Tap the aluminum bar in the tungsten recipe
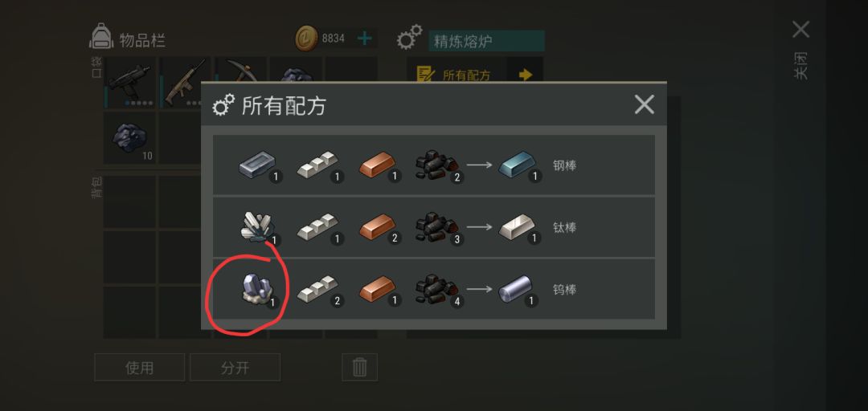Viewport: 868px width, 411px height. [317, 289]
